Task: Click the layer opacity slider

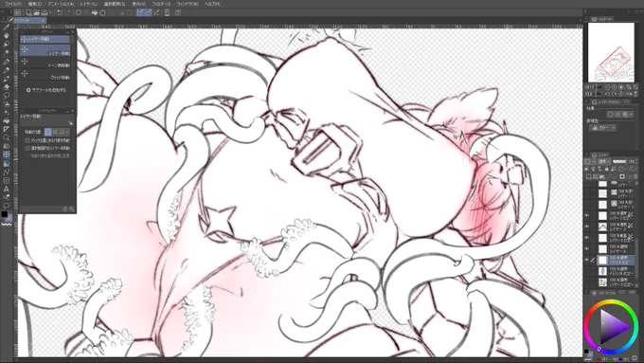Action: tap(619, 161)
